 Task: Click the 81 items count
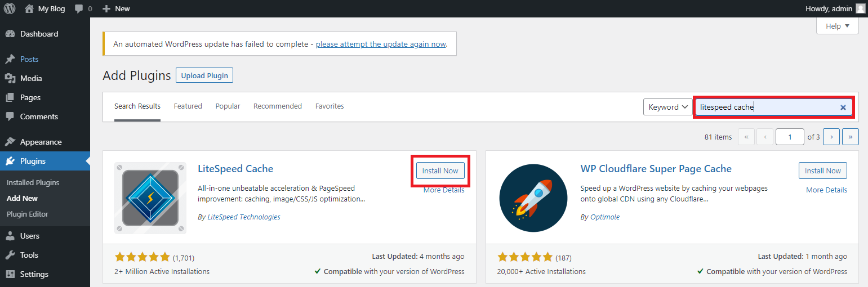tap(718, 137)
